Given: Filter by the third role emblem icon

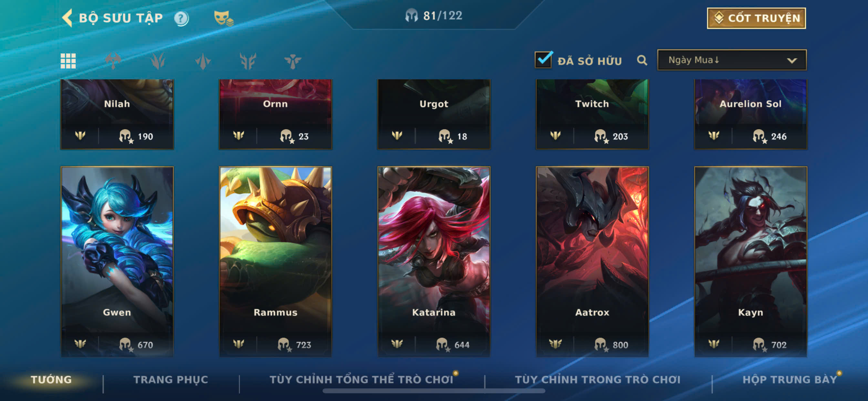Looking at the screenshot, I should click(203, 61).
